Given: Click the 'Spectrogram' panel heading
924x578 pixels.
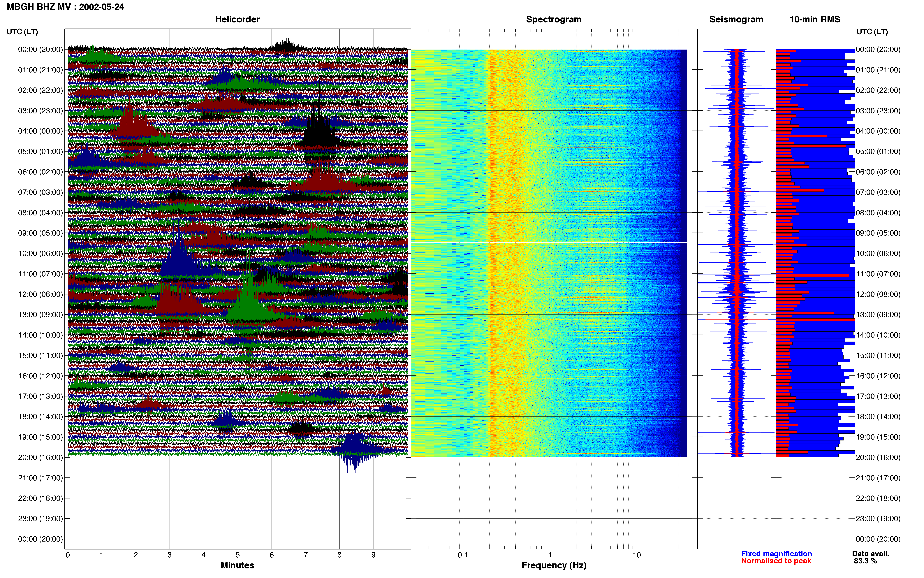Looking at the screenshot, I should (x=554, y=19).
